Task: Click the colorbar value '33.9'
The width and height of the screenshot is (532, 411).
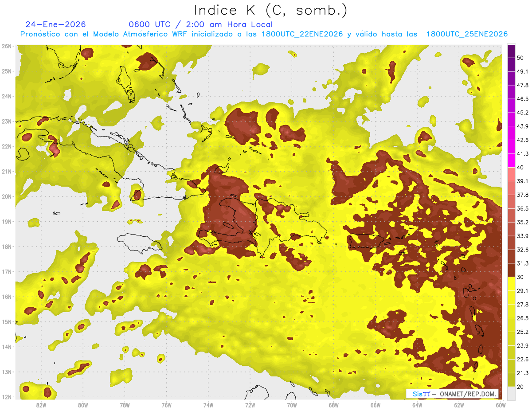Action: coord(523,236)
